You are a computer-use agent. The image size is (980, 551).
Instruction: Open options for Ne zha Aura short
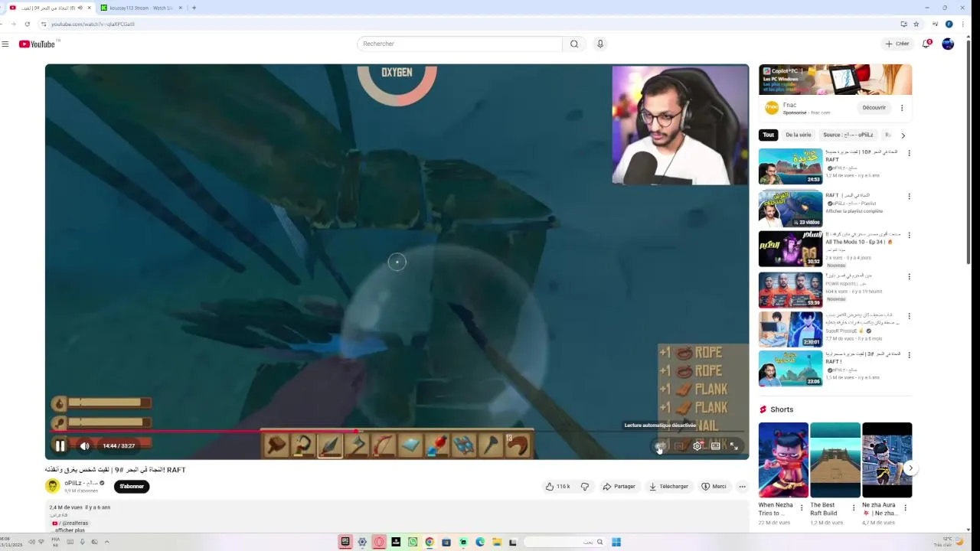[905, 507]
